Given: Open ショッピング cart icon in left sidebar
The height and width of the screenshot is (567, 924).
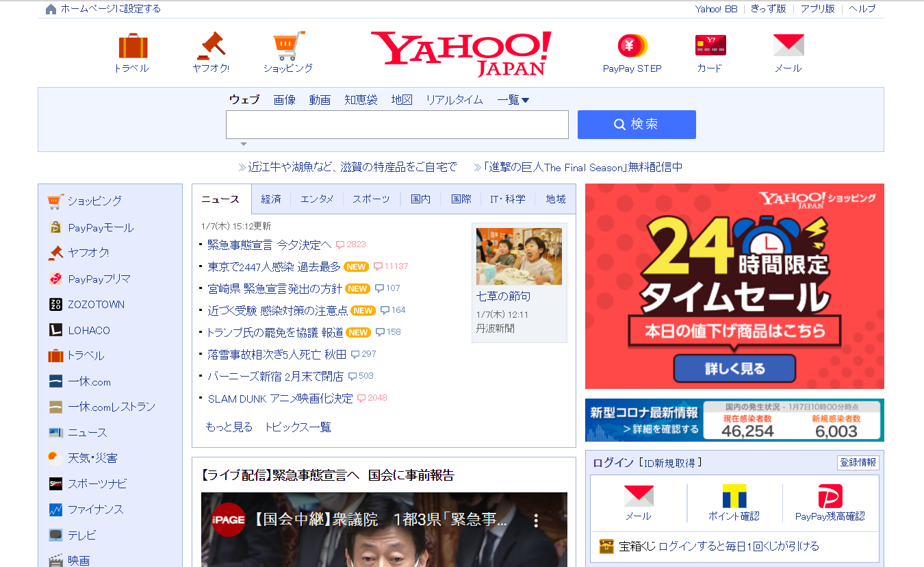Looking at the screenshot, I should (56, 201).
